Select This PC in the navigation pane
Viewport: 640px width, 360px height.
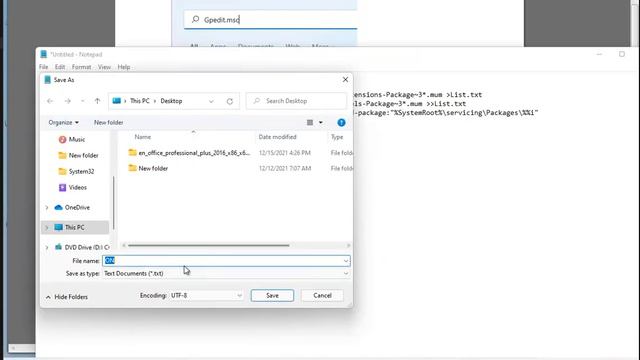[x=75, y=227]
